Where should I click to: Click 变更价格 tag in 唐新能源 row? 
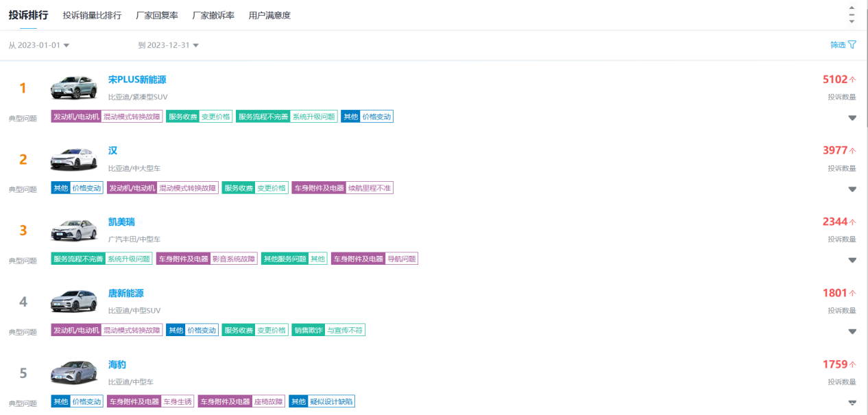[x=272, y=331]
